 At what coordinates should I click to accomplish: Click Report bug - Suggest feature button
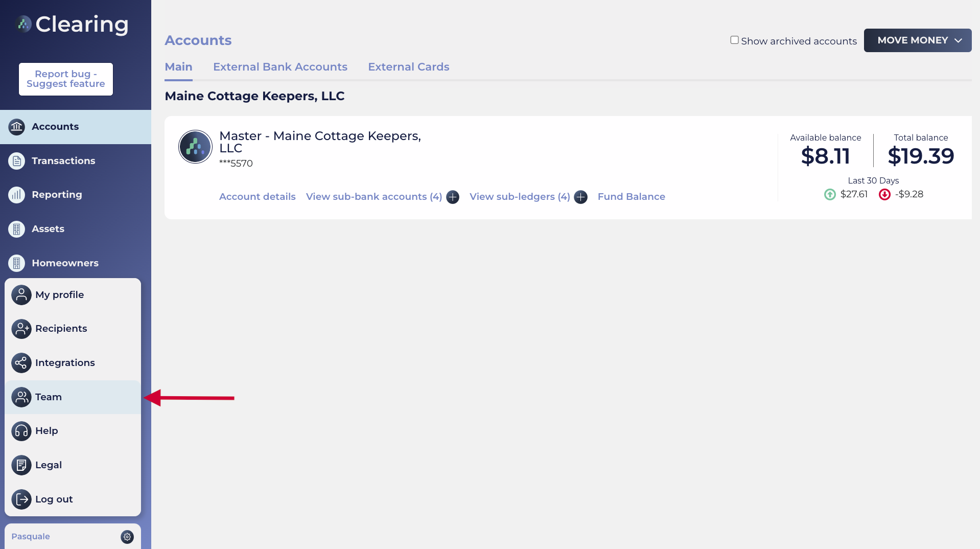tap(66, 79)
